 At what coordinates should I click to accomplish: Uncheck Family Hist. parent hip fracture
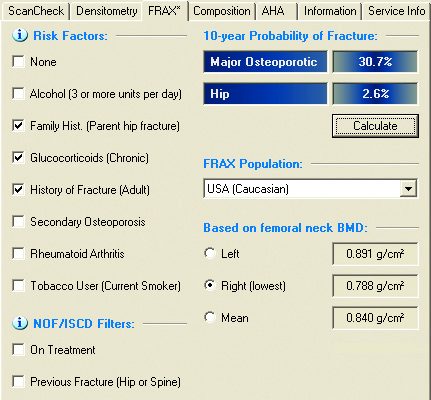(x=18, y=126)
